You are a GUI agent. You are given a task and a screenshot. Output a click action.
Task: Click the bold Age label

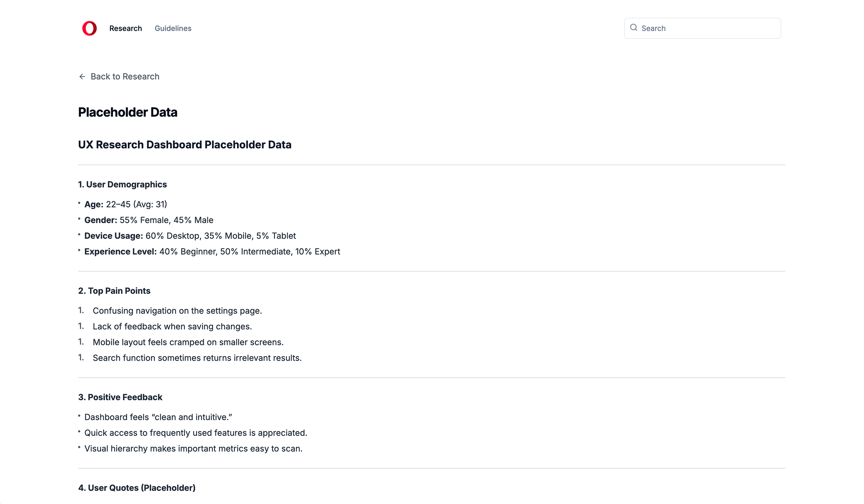[x=94, y=204]
